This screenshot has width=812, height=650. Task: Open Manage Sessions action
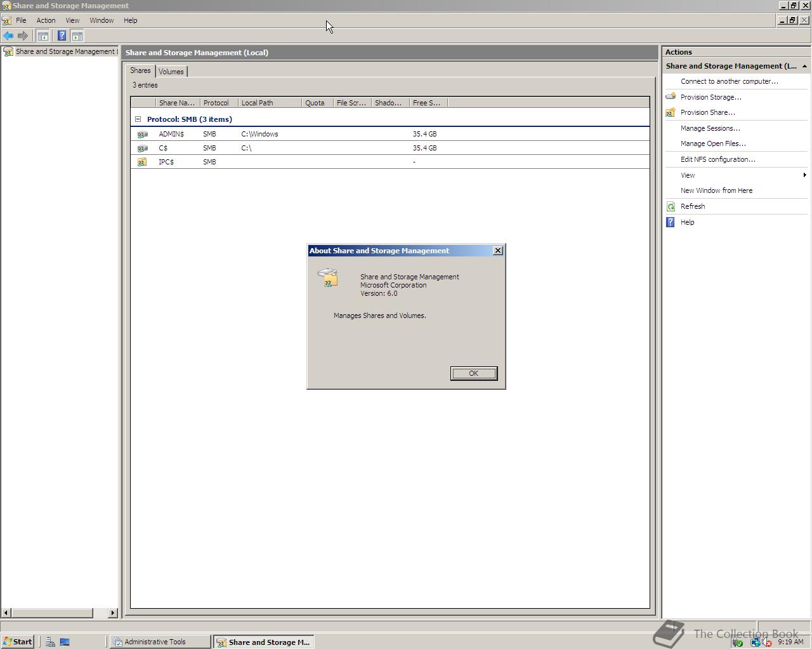[710, 128]
